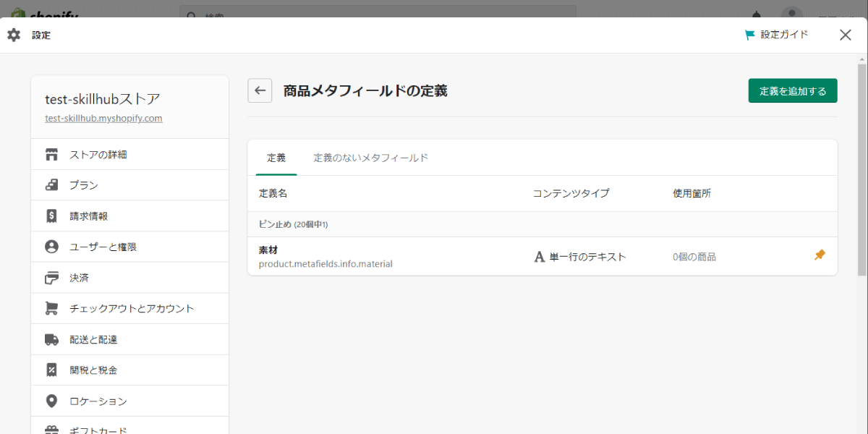Click the 設定ガイド link text

(785, 35)
